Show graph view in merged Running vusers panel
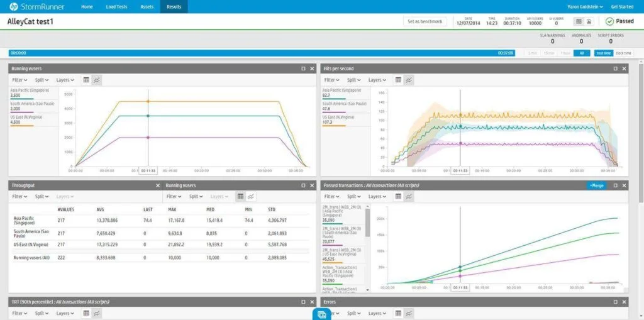The height and width of the screenshot is (320, 644). click(250, 197)
